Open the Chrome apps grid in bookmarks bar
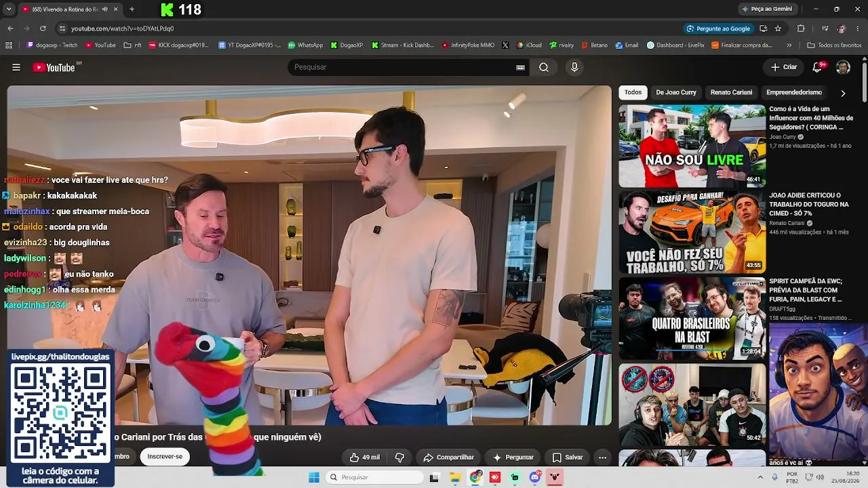Image resolution: width=868 pixels, height=488 pixels. tap(9, 45)
